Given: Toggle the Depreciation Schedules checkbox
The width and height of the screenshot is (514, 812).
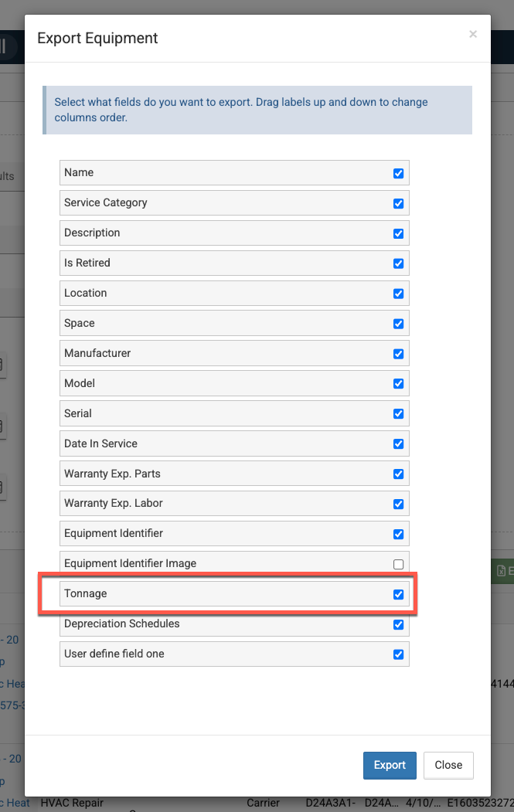Looking at the screenshot, I should 398,624.
